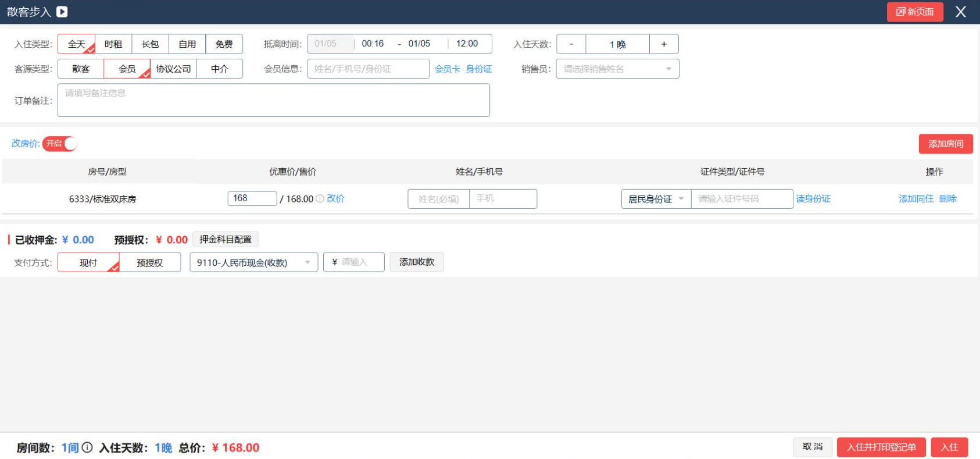Click the deposit amount ¥ 请输入 field
The height and width of the screenshot is (459, 980).
[x=354, y=262]
